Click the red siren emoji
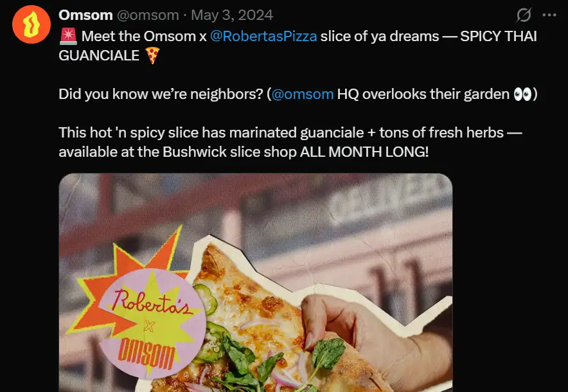 coord(68,36)
